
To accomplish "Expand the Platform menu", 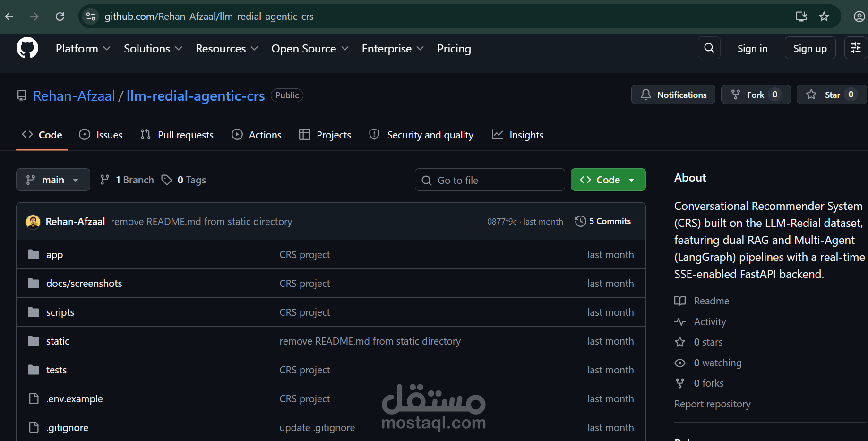I will pyautogui.click(x=83, y=49).
